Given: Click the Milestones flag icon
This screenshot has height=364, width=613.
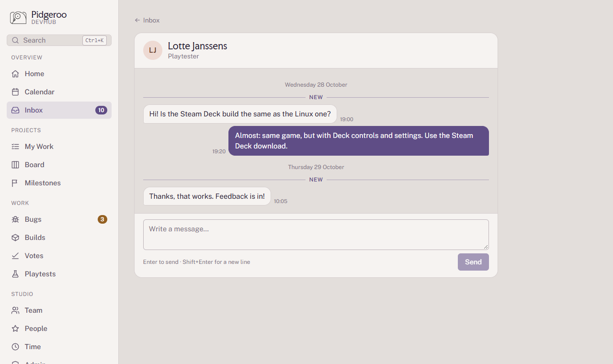Looking at the screenshot, I should (x=15, y=183).
